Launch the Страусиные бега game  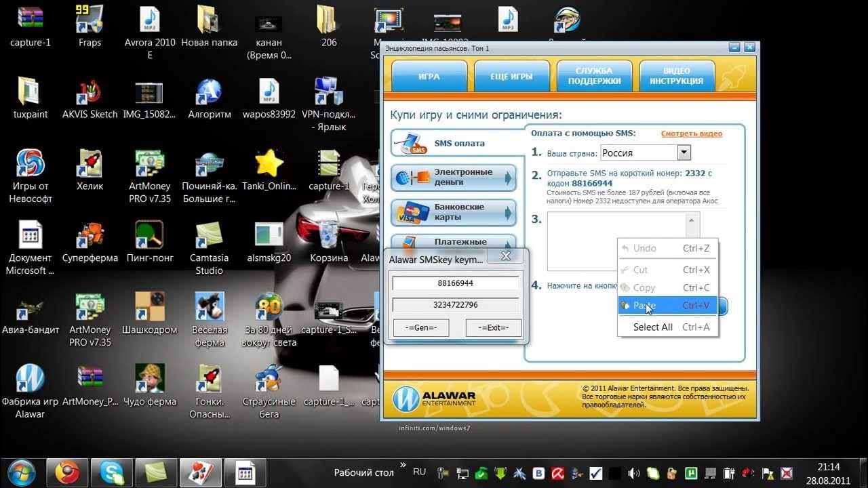(x=269, y=392)
